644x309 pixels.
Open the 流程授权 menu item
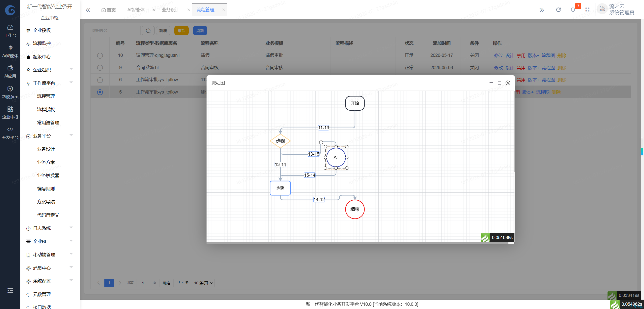pyautogui.click(x=46, y=109)
